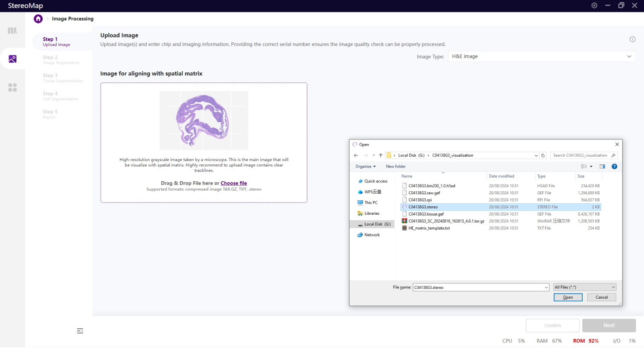Select Step 1 Upload Image tab
This screenshot has width=644, height=349.
point(57,41)
